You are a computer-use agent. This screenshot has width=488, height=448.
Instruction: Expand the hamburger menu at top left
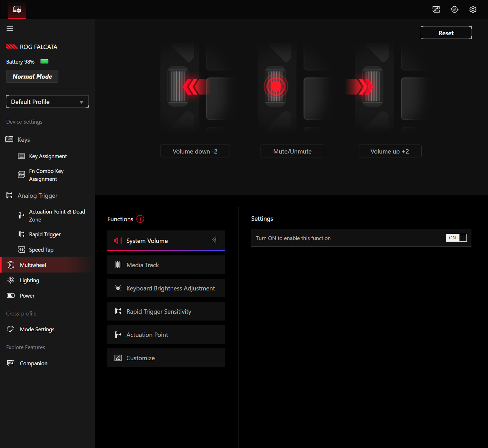(x=10, y=28)
